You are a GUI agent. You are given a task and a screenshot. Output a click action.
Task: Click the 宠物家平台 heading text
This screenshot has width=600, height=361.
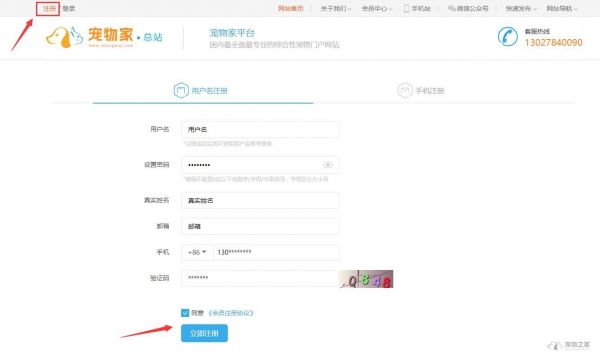(232, 33)
